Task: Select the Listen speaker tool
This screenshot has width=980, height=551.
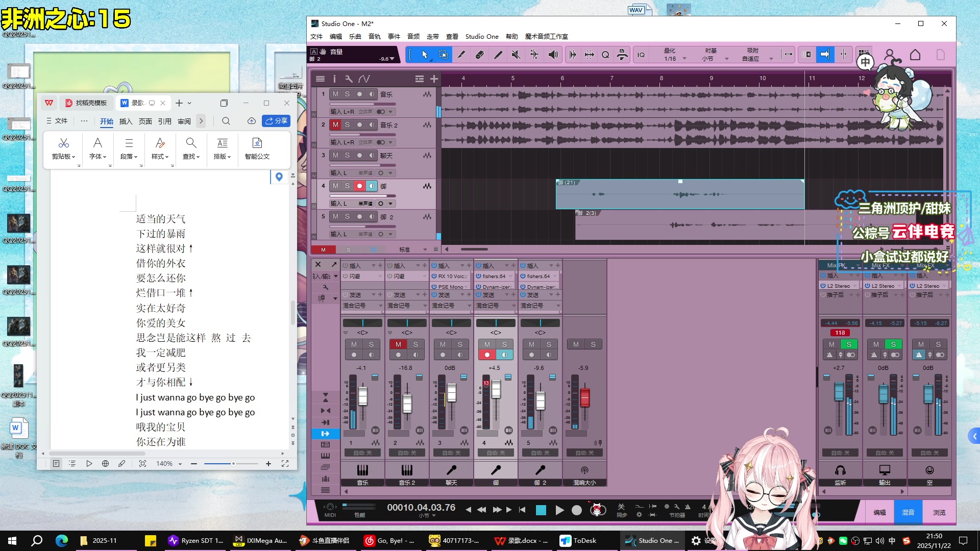Action: (x=553, y=55)
